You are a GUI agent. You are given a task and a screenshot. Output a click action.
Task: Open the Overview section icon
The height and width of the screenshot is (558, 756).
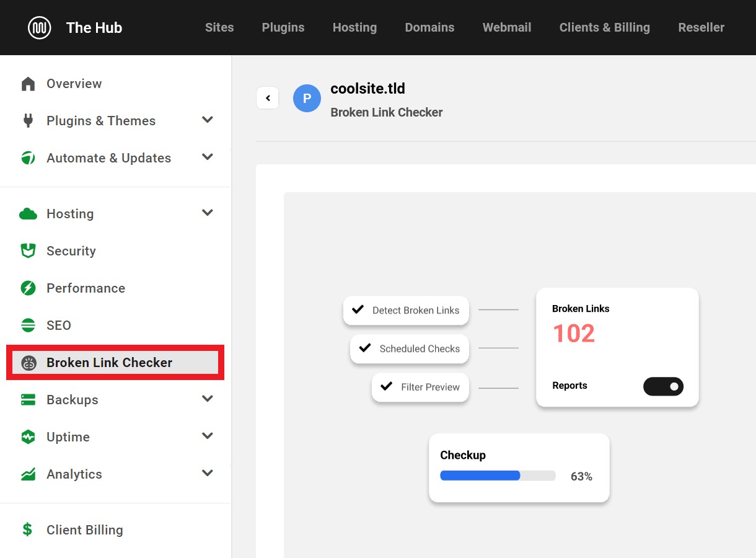[x=28, y=83]
